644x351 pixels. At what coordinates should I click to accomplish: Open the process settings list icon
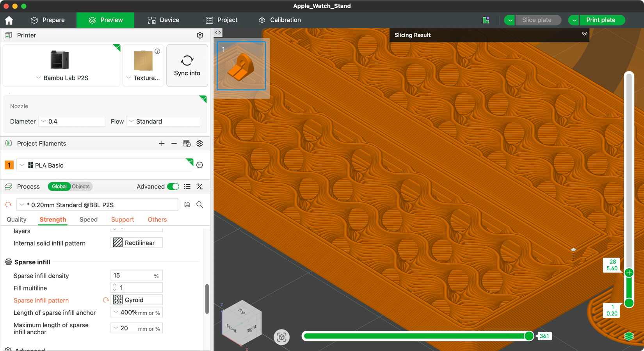coord(187,187)
